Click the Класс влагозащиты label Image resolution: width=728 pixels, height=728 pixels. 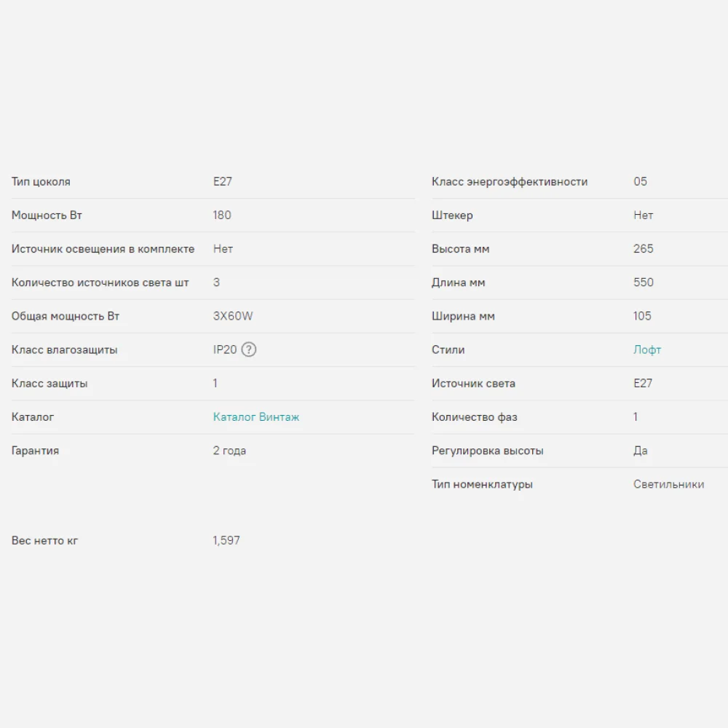[x=64, y=349]
